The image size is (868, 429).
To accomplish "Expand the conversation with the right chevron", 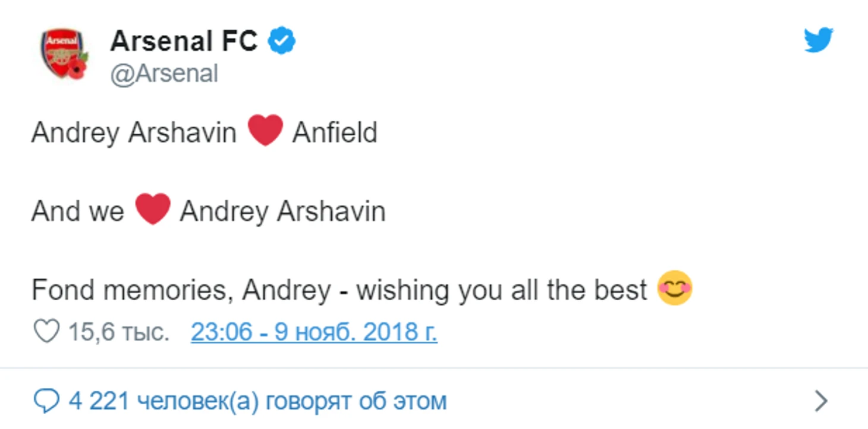I will pyautogui.click(x=821, y=401).
